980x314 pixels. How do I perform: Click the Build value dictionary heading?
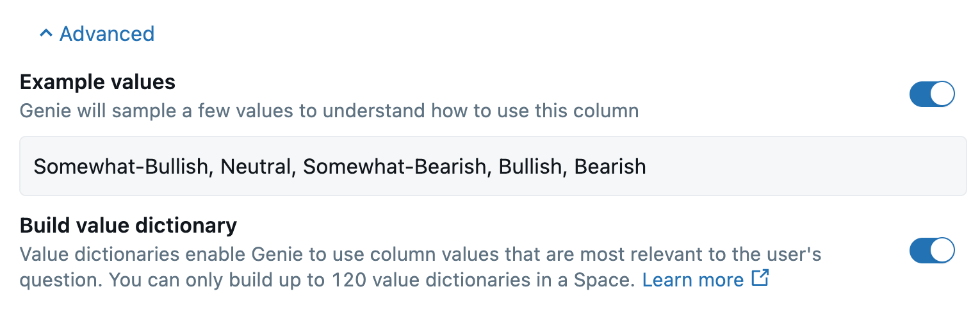(x=128, y=226)
